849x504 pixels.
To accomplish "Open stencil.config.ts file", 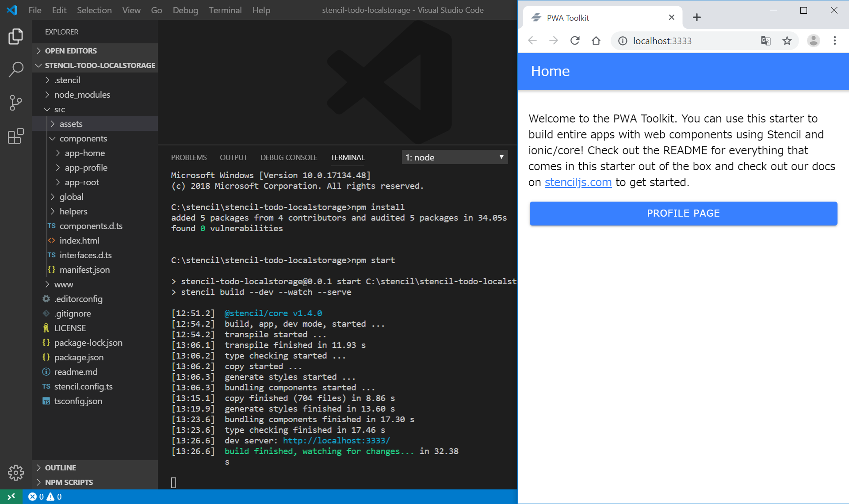I will click(95, 386).
